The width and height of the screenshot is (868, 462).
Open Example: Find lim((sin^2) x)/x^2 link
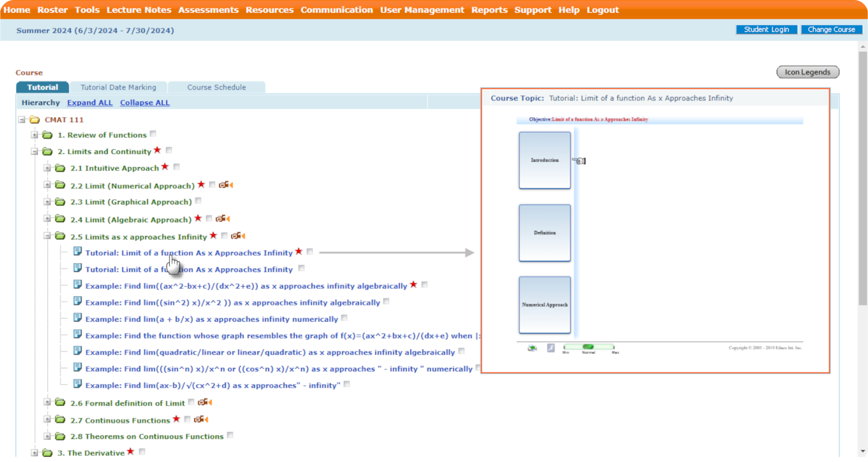(233, 302)
